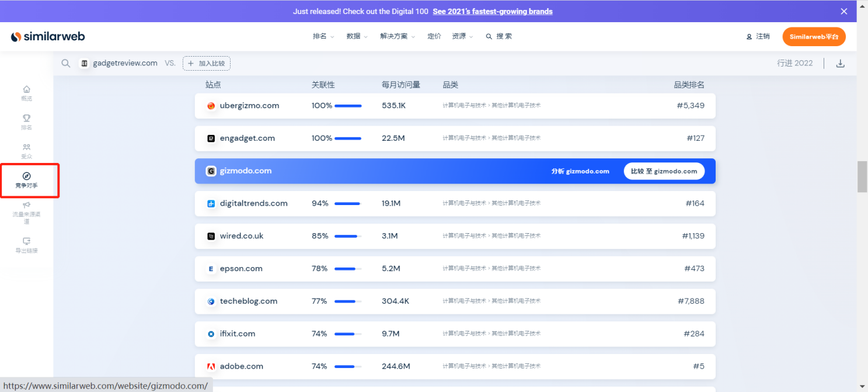Open the Similarweb平台 button
Viewport: 868px width, 392px height.
(814, 36)
